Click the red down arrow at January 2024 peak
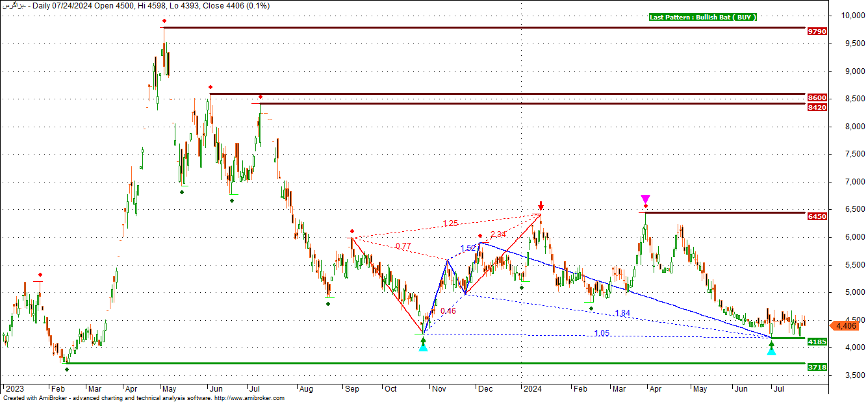868x402 pixels. [x=541, y=206]
